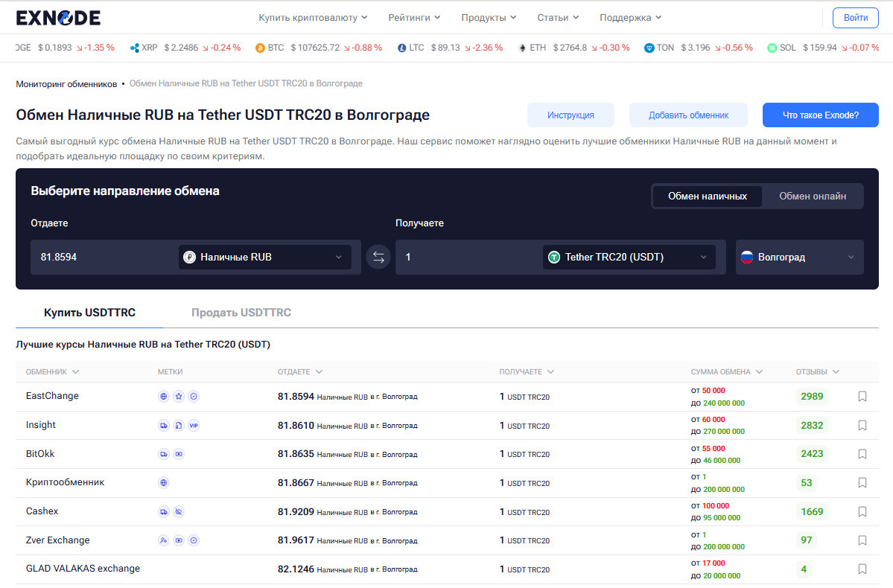Expand the Статьи menu

tap(558, 18)
